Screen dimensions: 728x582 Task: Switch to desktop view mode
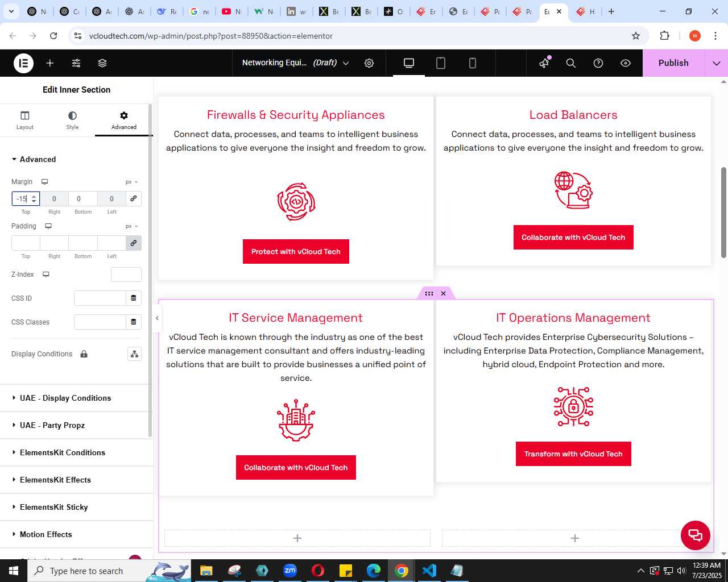pyautogui.click(x=409, y=63)
